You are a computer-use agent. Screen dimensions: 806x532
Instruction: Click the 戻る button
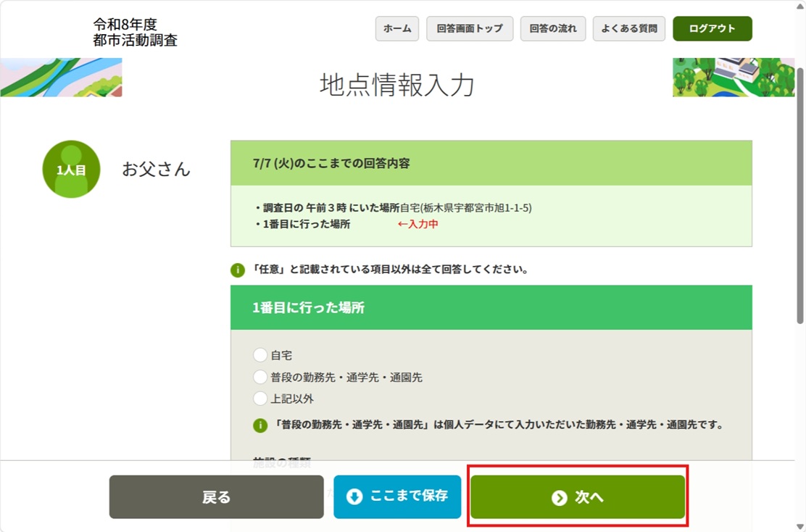[x=217, y=497]
